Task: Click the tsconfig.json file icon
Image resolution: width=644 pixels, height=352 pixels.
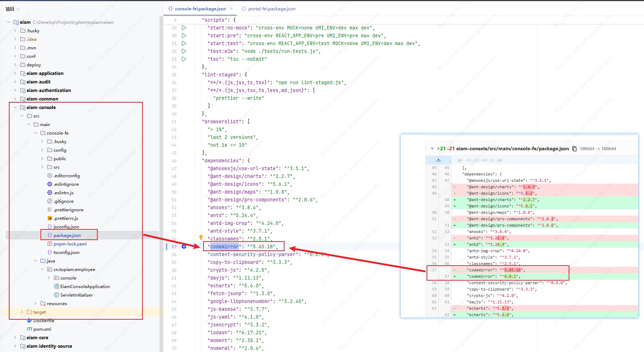Action: [50, 252]
